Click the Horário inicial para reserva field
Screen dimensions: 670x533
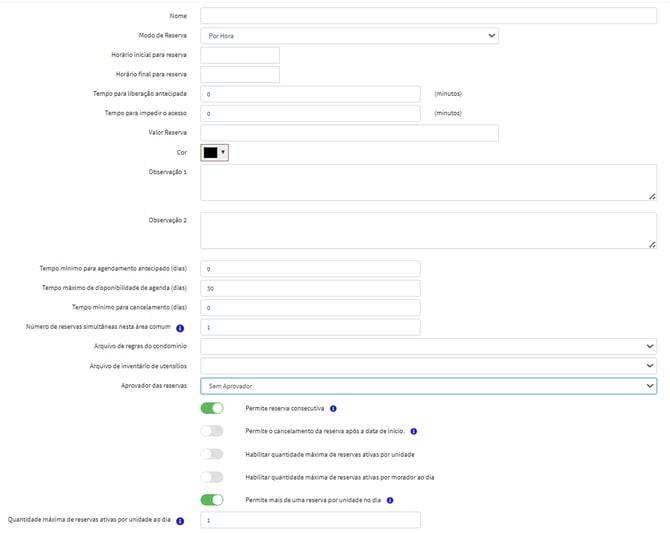point(240,55)
